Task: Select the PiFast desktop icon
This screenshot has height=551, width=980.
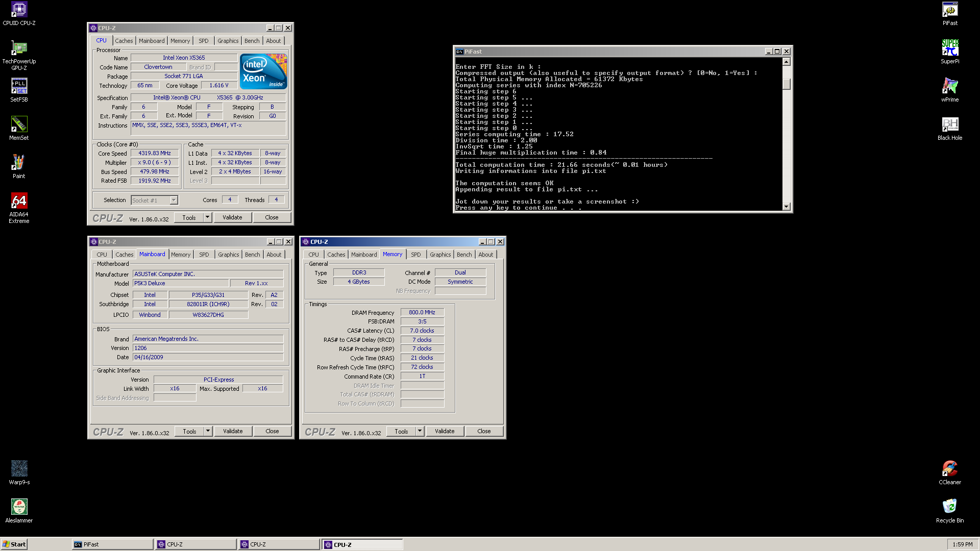Action: [x=950, y=14]
